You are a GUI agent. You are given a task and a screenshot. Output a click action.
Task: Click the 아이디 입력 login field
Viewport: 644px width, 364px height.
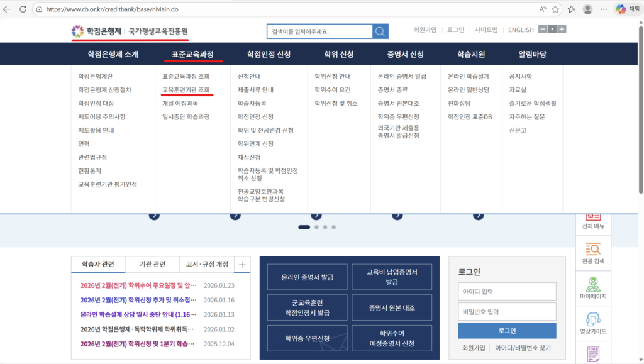pyautogui.click(x=507, y=291)
